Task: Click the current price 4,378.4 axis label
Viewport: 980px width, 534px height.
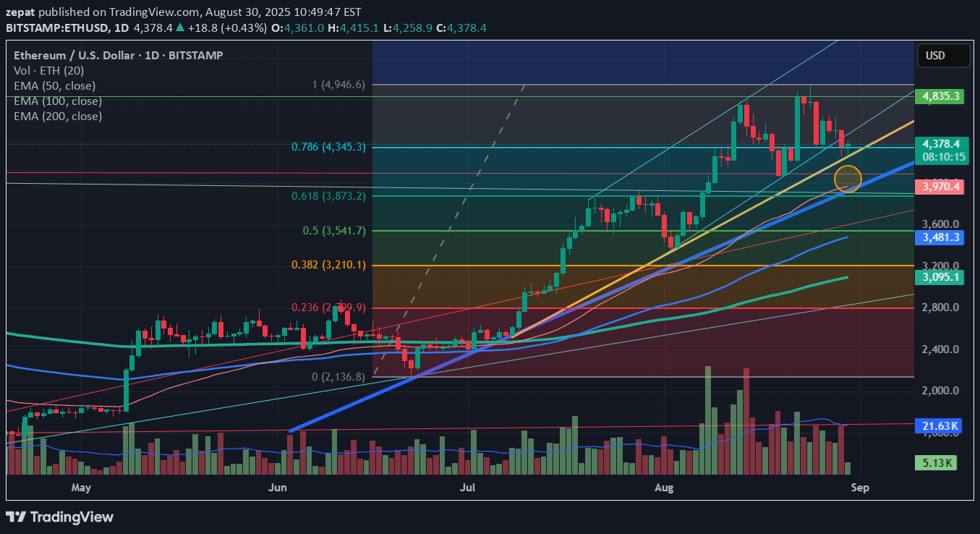Action: (940, 143)
